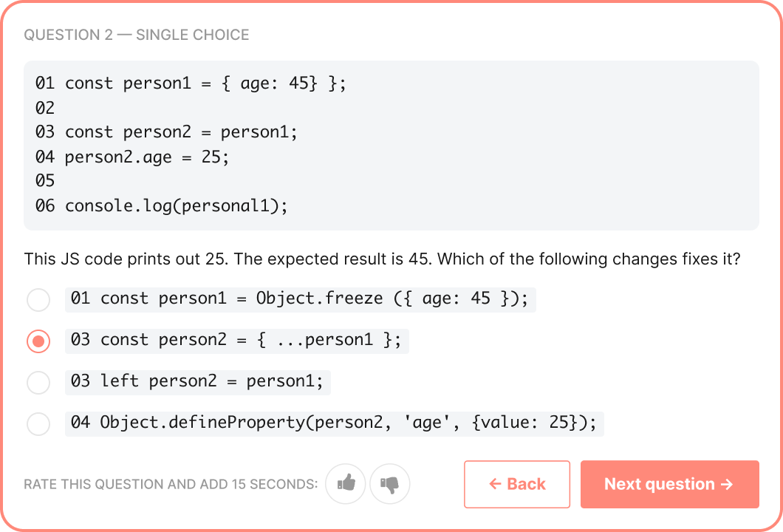Screen dimensions: 783x532
Task: Click the 'Question 2 — Single Choice' header
Action: click(137, 35)
